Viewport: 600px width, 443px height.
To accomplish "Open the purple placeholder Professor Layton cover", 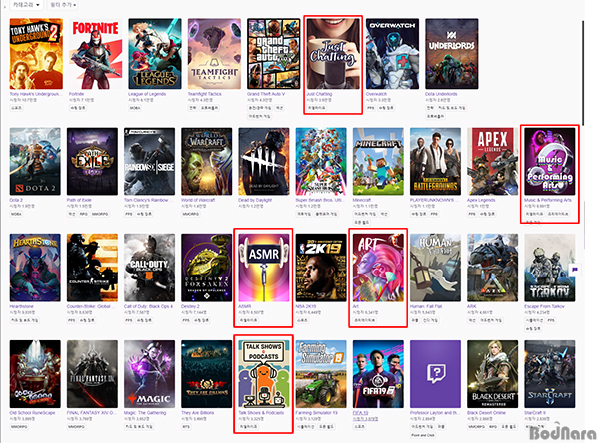I will pos(435,374).
